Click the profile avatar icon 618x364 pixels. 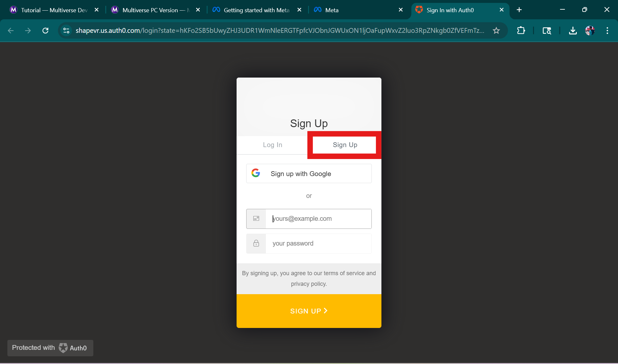tap(590, 31)
